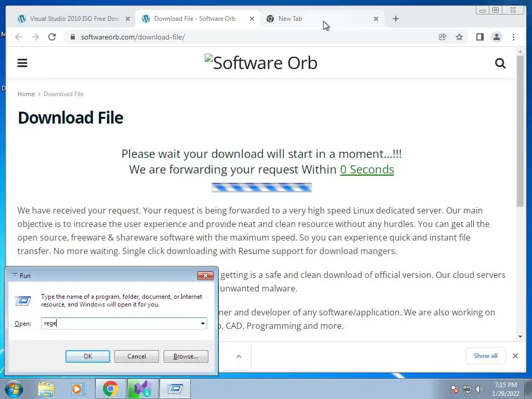Reload the current page

(x=52, y=37)
